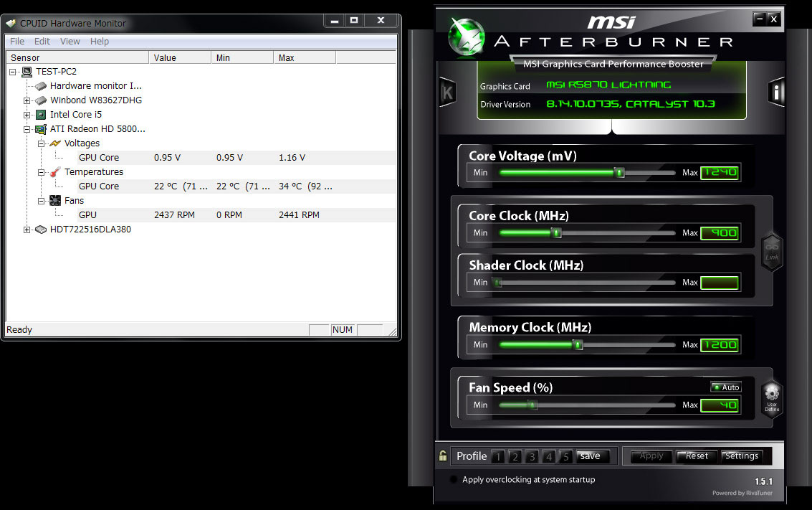Click the Core Clock value field 900
The image size is (812, 510).
pos(720,232)
